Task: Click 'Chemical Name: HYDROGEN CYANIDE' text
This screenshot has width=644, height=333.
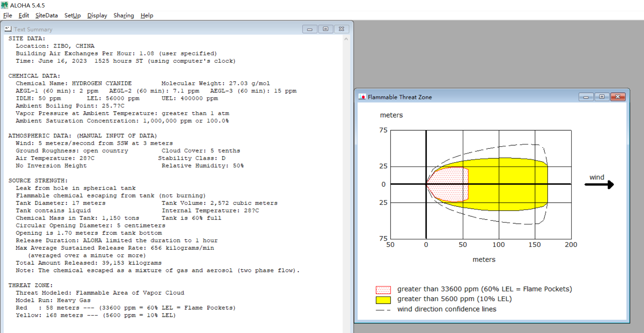Action: 74,83
